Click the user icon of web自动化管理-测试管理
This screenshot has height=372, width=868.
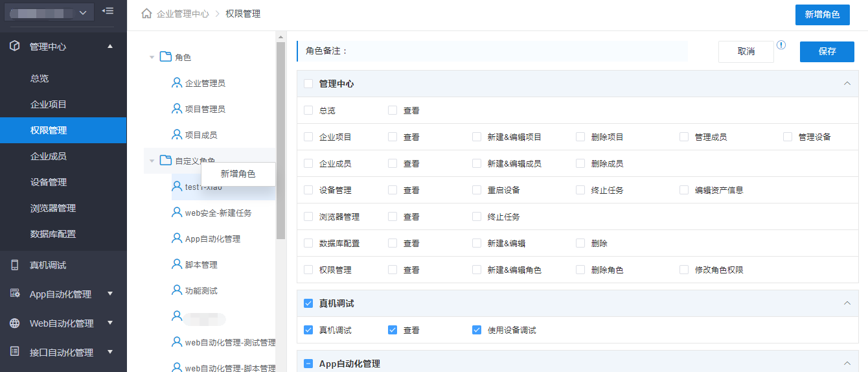(177, 342)
